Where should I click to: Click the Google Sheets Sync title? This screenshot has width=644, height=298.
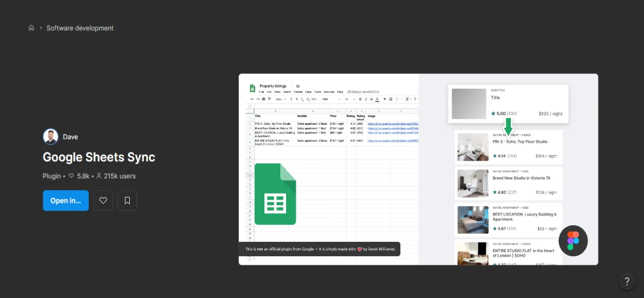tap(99, 157)
